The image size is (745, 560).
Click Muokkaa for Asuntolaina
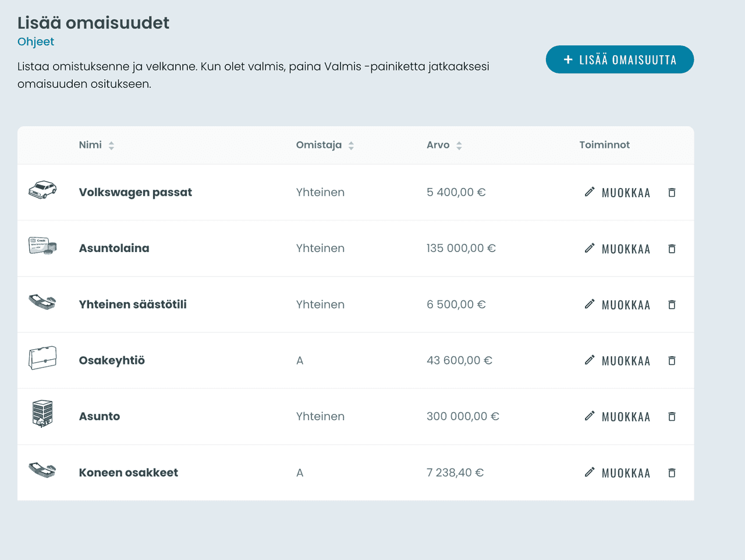coord(618,249)
